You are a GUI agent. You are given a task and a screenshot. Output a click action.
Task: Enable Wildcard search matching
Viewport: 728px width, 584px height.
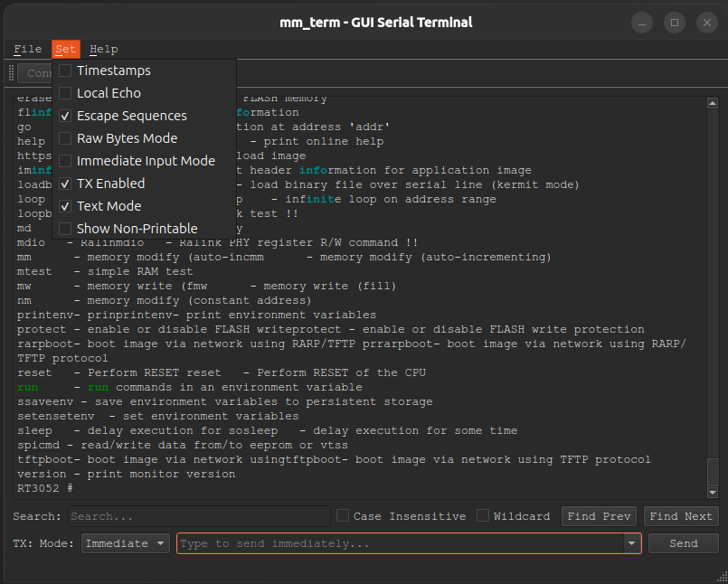pos(483,515)
